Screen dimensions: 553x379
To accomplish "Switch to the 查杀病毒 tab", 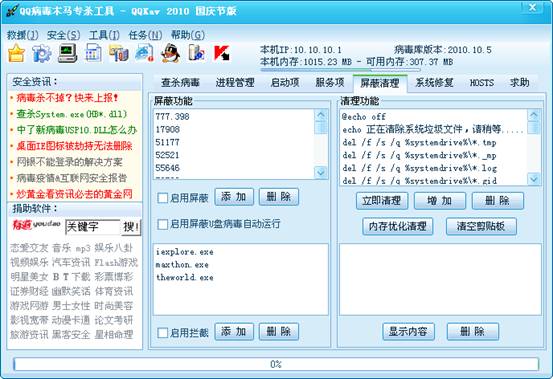I will [x=180, y=83].
